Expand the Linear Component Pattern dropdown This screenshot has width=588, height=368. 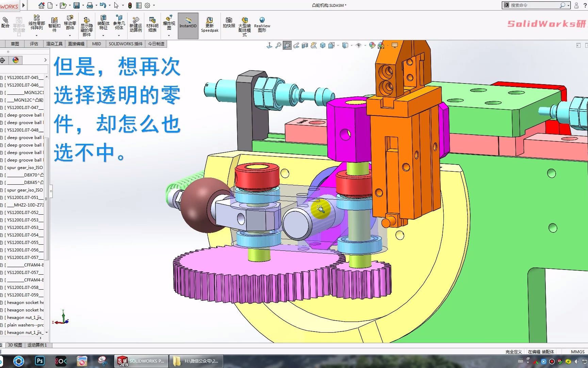37,35
